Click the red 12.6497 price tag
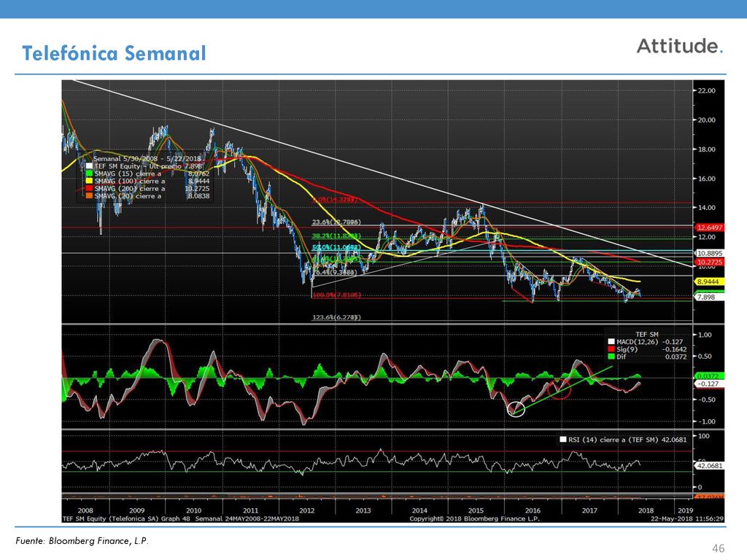This screenshot has width=747, height=560. 710,227
